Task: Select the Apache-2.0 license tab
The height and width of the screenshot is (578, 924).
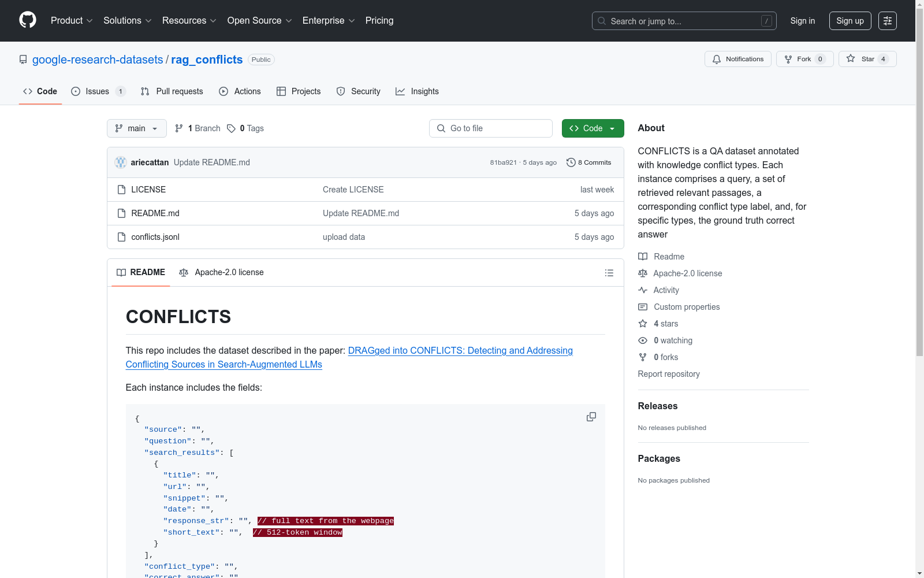Action: [222, 272]
